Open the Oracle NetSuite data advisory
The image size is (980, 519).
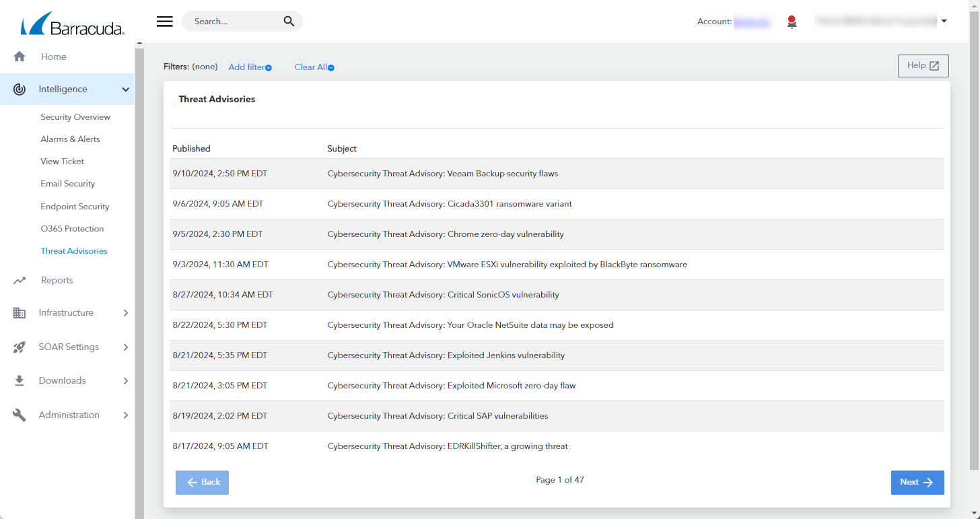click(x=470, y=325)
